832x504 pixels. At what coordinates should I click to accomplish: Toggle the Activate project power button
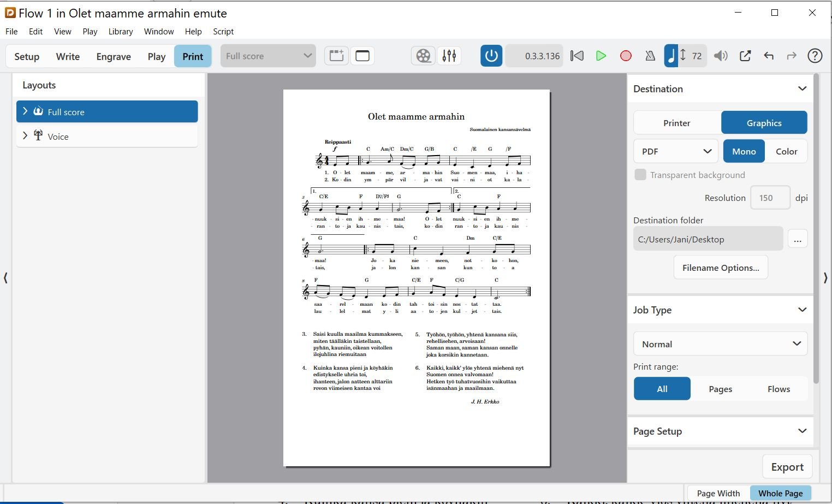coord(491,56)
